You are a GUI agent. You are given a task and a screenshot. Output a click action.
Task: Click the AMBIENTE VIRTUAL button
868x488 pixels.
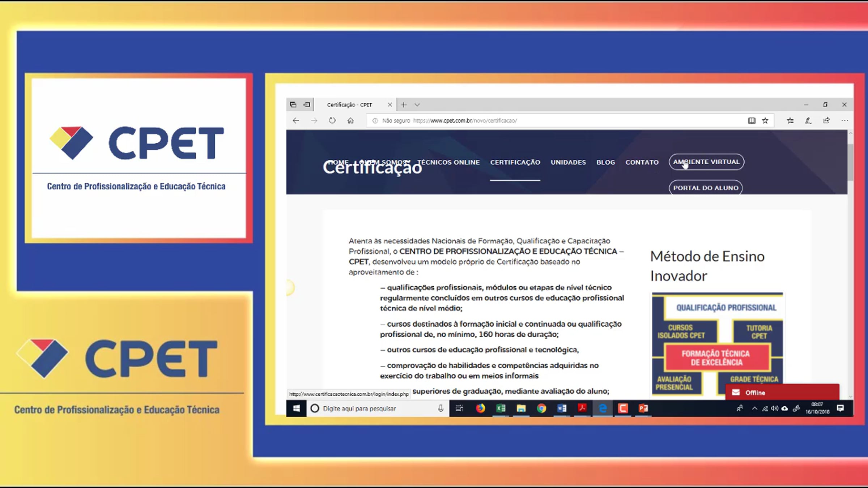[706, 162]
